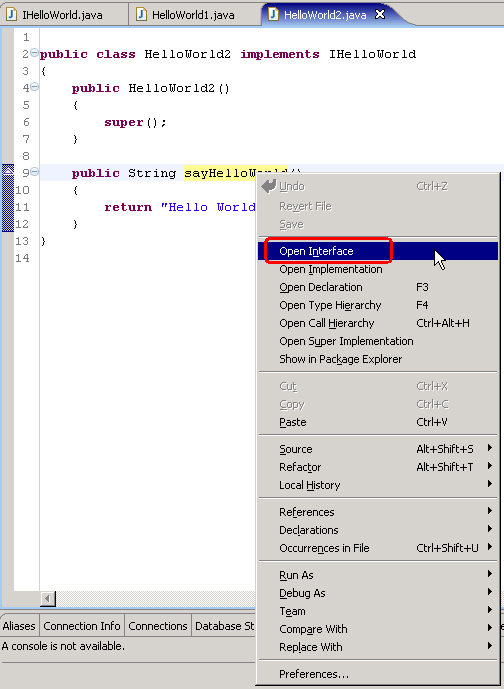Open Preferences... from context menu
Viewport: 504px width, 689px height.
click(x=378, y=674)
